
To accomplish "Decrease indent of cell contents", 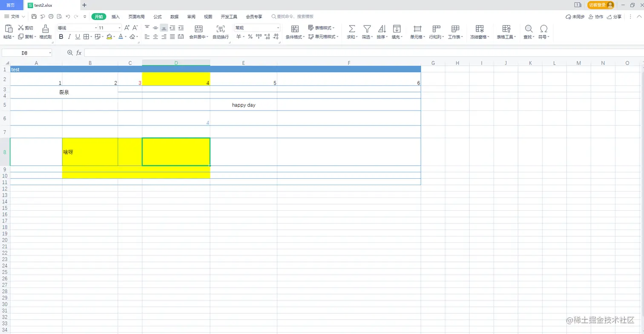I will [172, 28].
